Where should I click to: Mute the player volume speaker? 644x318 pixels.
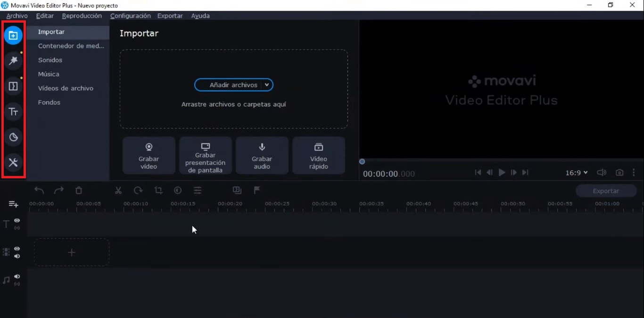point(602,173)
